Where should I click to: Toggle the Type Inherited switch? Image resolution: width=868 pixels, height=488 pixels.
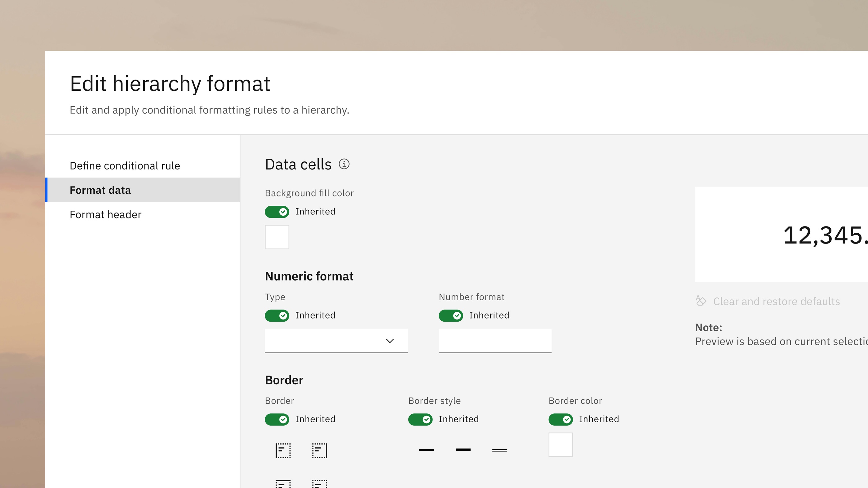tap(277, 315)
